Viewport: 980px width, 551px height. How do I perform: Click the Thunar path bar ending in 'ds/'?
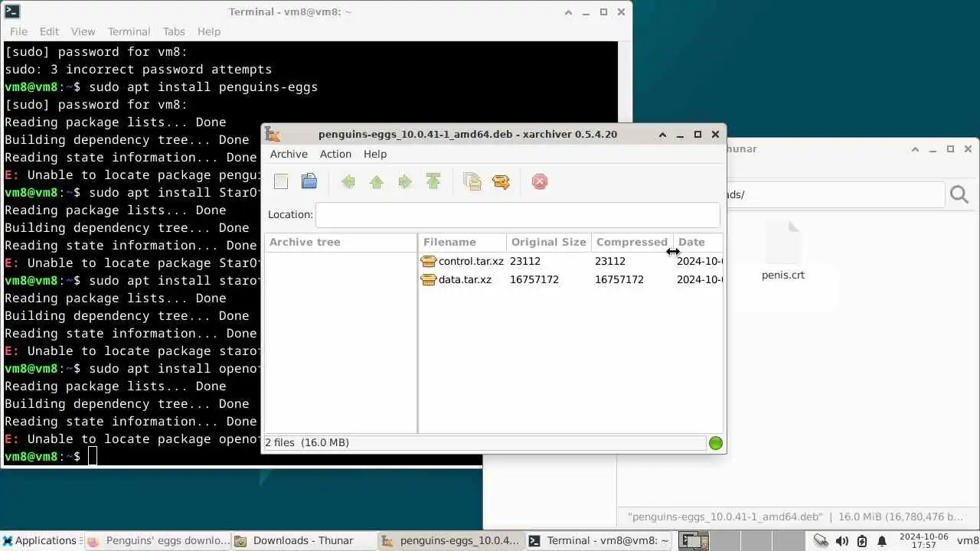click(835, 194)
